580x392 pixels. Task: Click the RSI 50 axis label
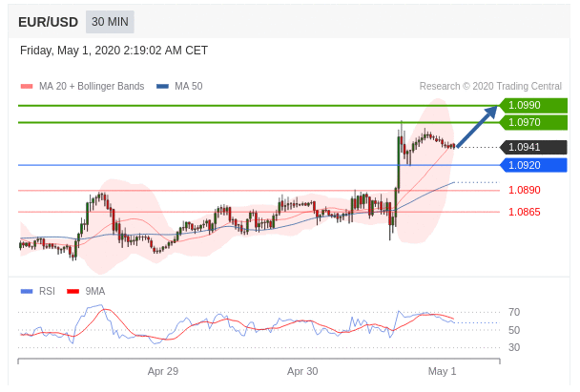[514, 330]
